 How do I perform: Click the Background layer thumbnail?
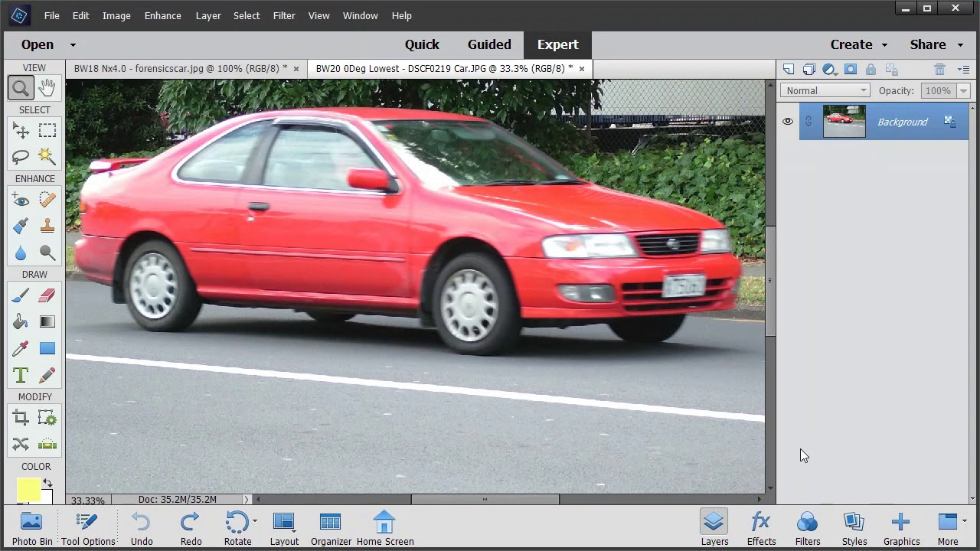pyautogui.click(x=844, y=122)
